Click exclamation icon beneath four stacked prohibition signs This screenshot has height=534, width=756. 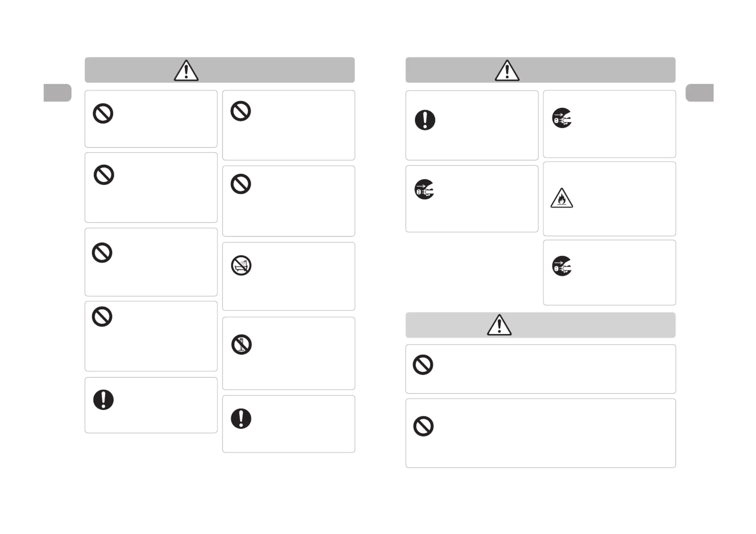click(x=103, y=400)
